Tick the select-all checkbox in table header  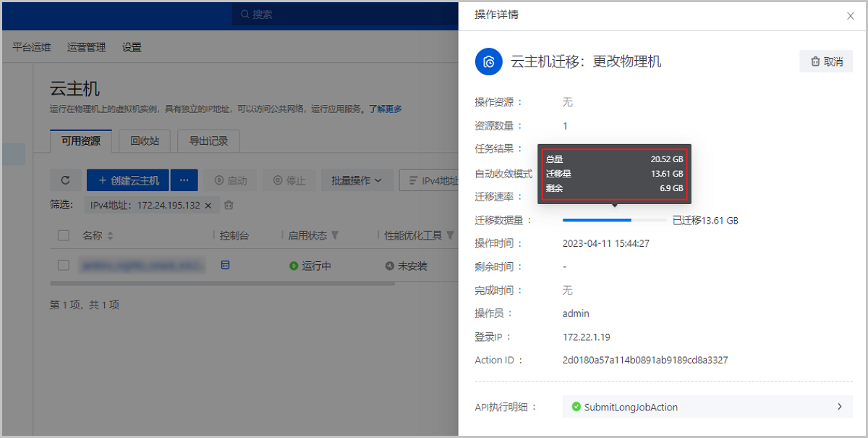coord(64,236)
